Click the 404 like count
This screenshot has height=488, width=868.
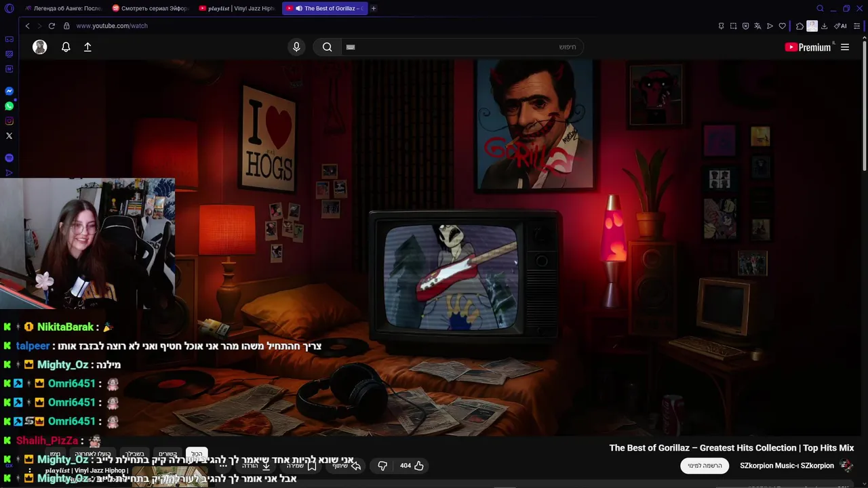[406, 466]
